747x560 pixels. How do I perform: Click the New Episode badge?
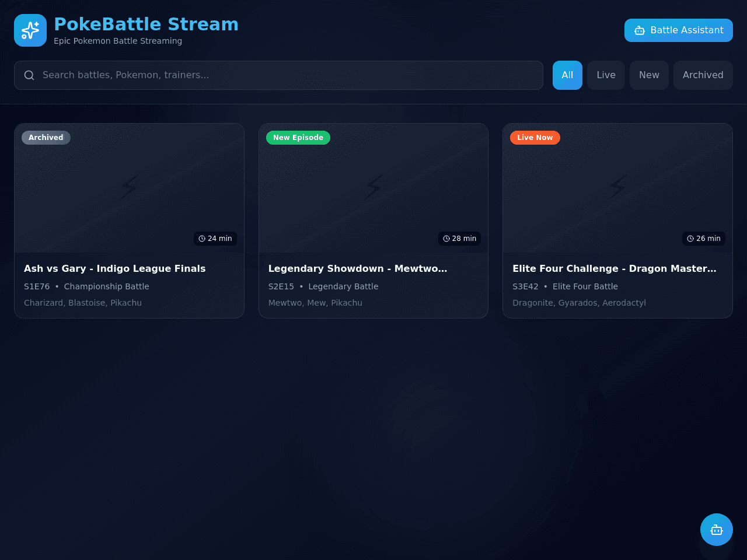[x=298, y=138]
